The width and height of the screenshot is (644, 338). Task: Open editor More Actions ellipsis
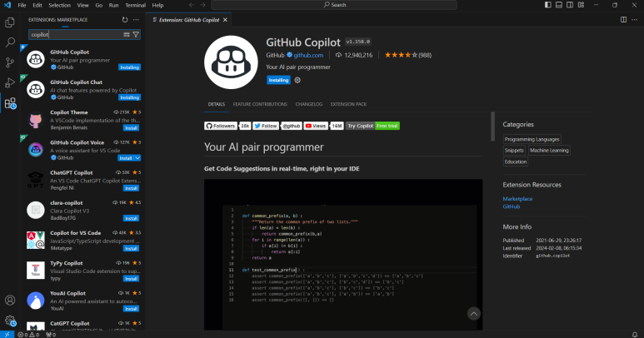click(x=634, y=20)
